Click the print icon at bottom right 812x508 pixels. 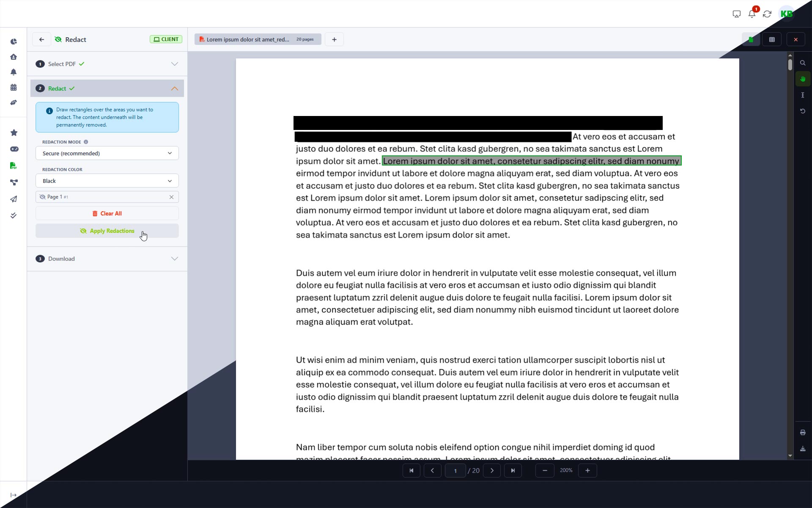[803, 432]
